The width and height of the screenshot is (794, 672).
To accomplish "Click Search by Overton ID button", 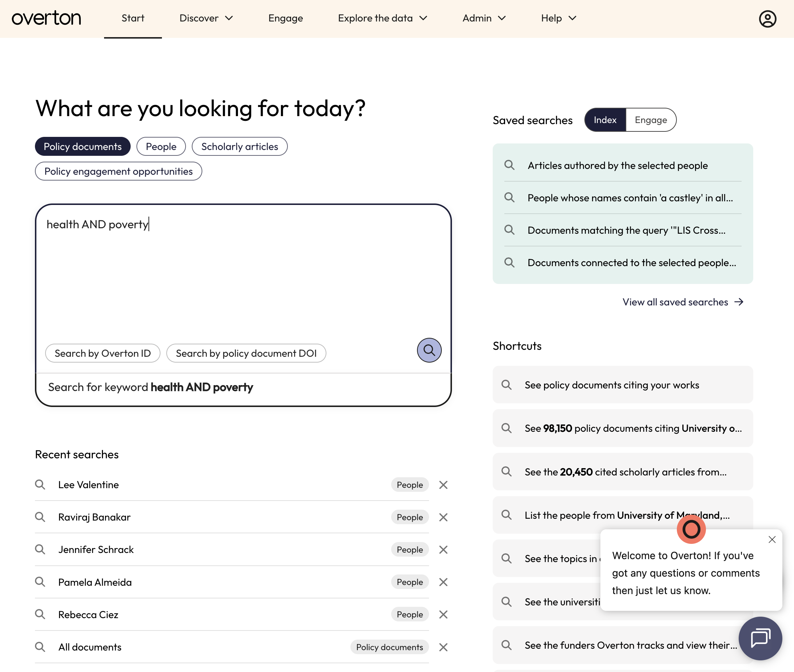I will coord(103,353).
